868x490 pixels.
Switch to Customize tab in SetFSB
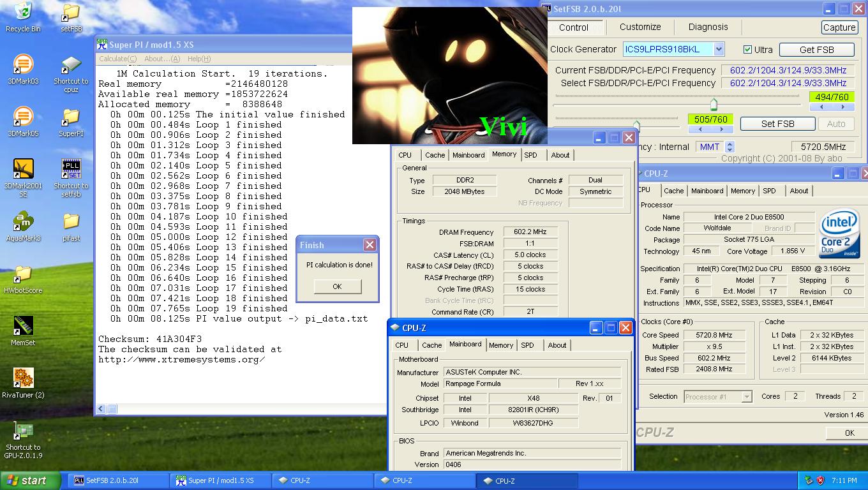click(x=640, y=27)
